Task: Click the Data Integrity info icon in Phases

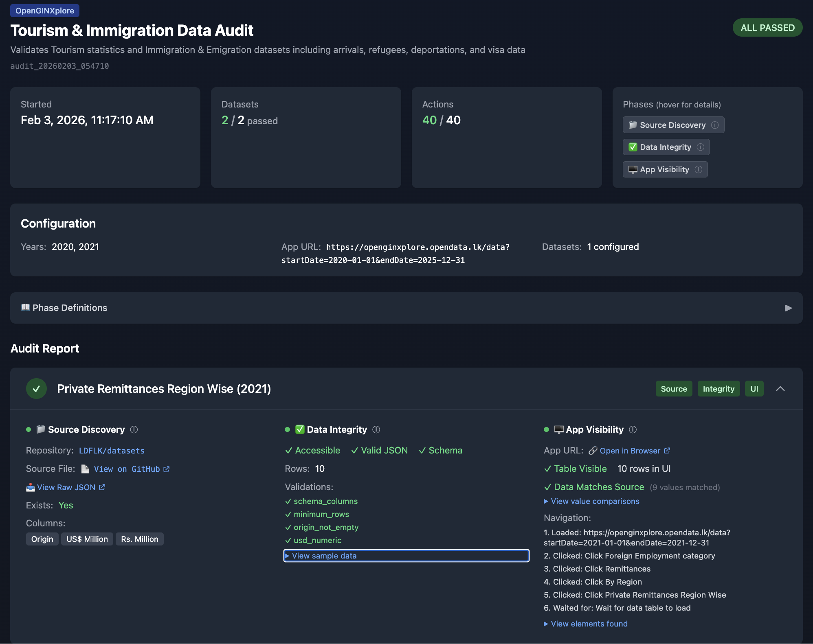Action: [701, 147]
